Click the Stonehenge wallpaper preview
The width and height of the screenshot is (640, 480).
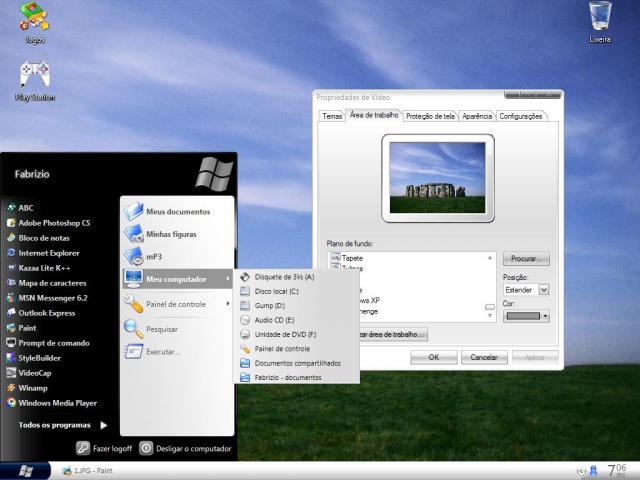point(438,178)
